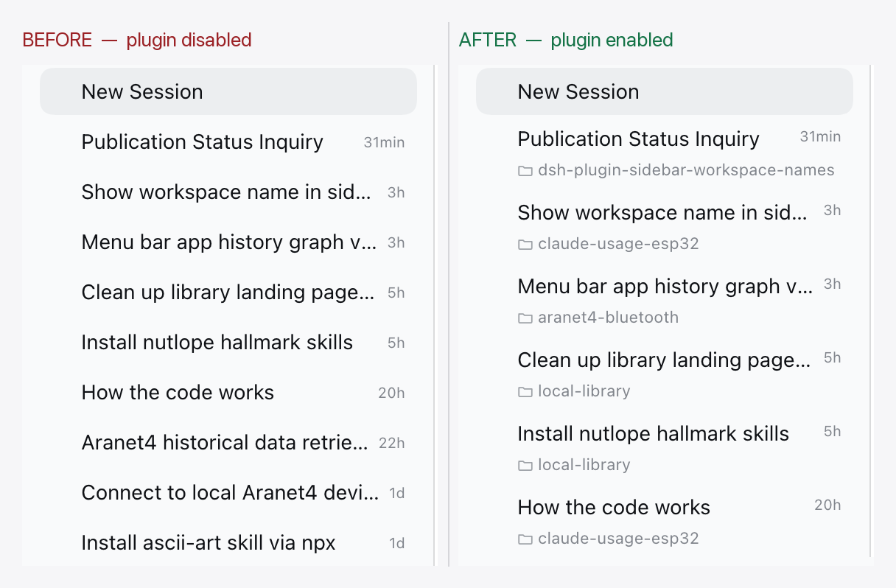The width and height of the screenshot is (896, 588).
Task: Click 1d timestamp beside Install ascii-art skill
Action: (396, 543)
